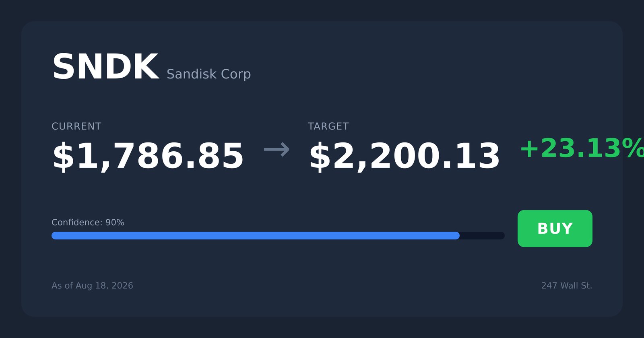
Task: Click the year 2026 in date footer
Action: pos(122,286)
